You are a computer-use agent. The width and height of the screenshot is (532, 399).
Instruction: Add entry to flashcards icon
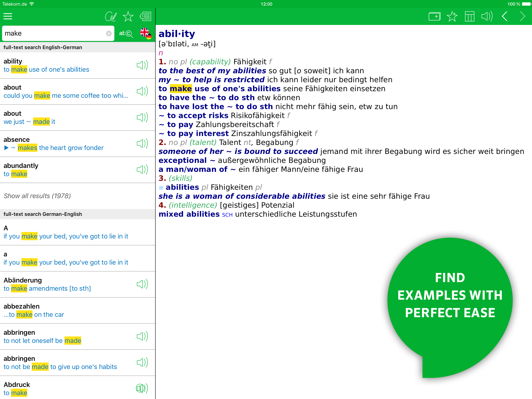434,16
